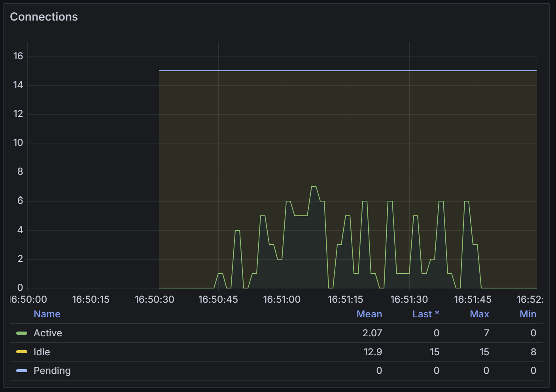Click the blue Pending series color swatch

[22, 371]
